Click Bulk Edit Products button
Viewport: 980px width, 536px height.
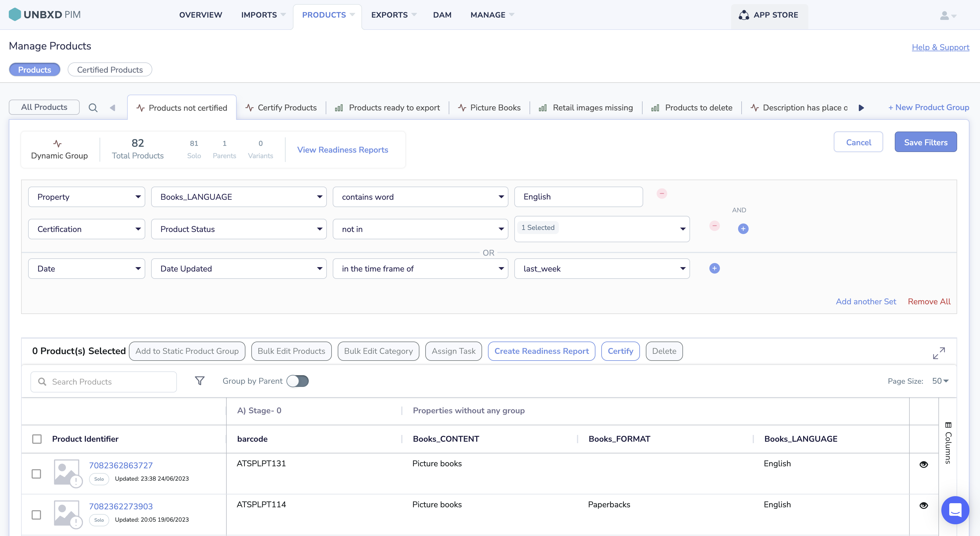pos(291,351)
